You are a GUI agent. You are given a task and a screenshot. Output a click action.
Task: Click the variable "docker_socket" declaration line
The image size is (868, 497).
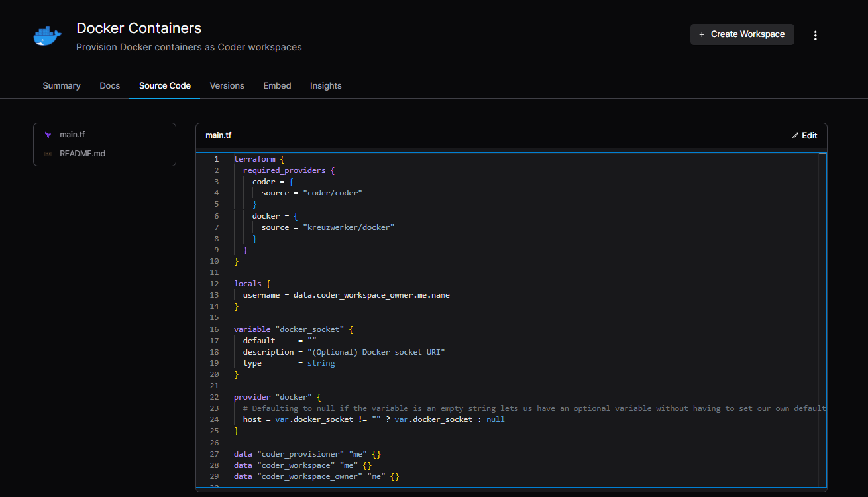[294, 329]
